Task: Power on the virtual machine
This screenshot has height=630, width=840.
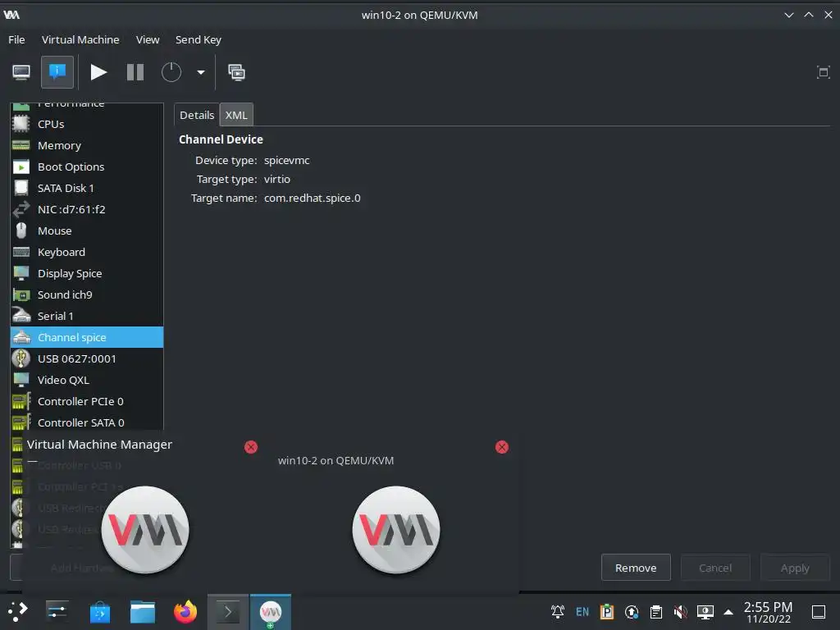Action: point(98,72)
